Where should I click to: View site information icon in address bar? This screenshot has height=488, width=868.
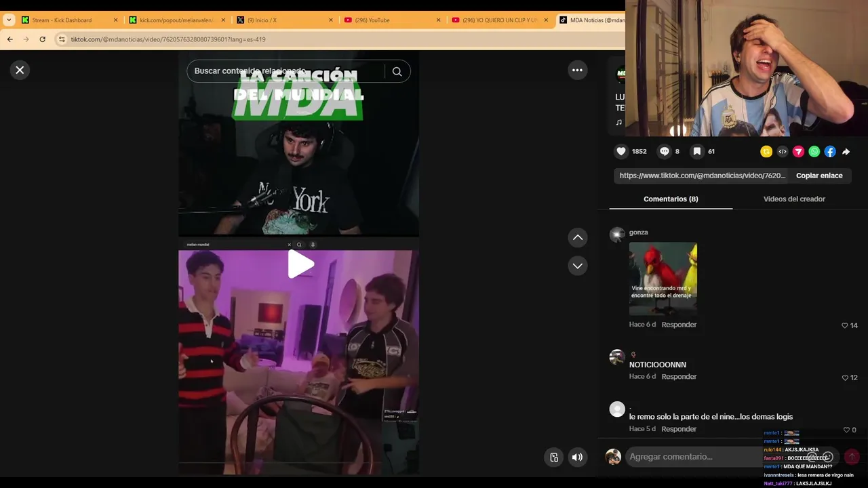[62, 39]
